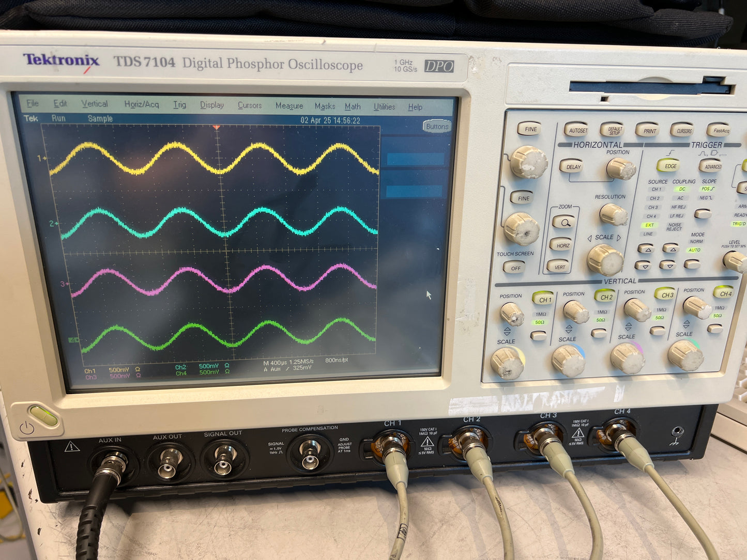Image resolution: width=747 pixels, height=560 pixels.
Task: Open the File menu
Action: tap(33, 103)
